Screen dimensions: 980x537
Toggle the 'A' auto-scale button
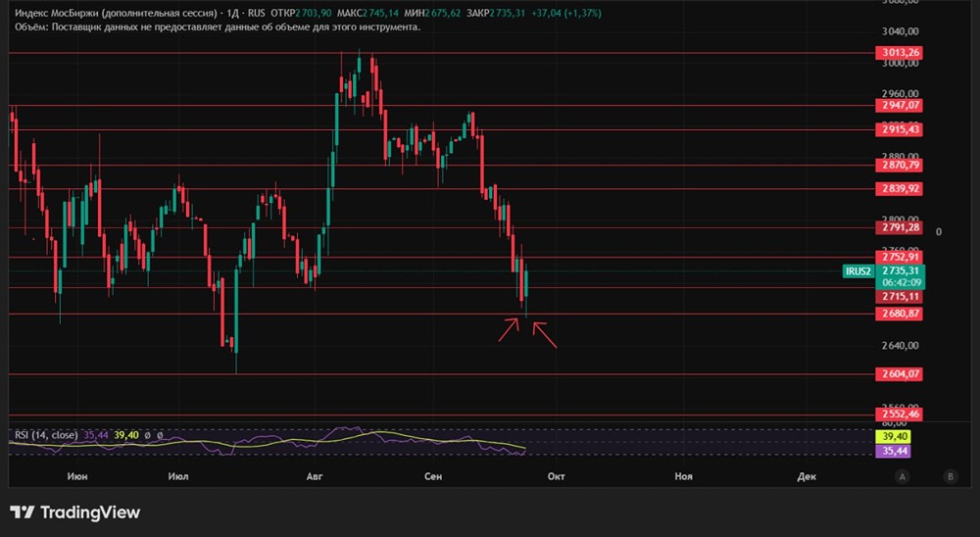(x=902, y=476)
